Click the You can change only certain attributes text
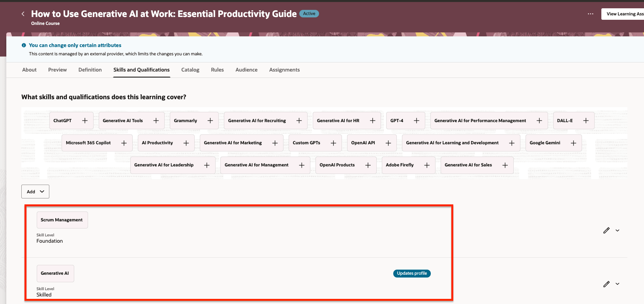The width and height of the screenshot is (644, 304). (75, 45)
